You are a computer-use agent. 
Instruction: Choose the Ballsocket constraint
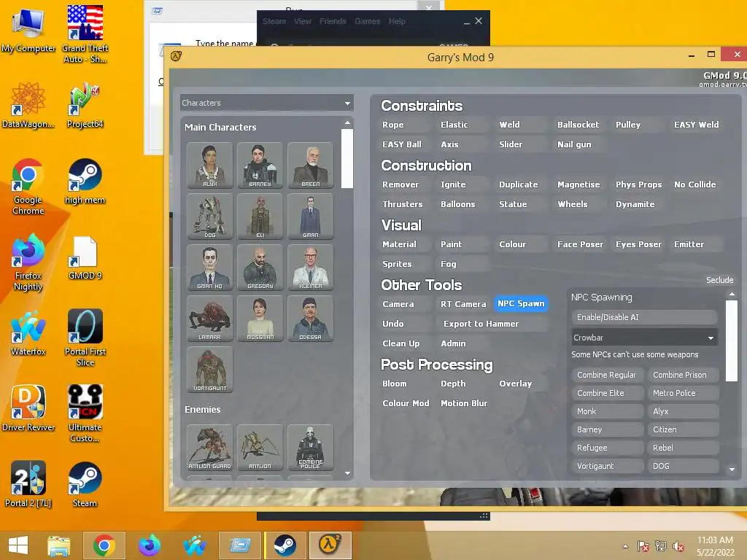[578, 125]
